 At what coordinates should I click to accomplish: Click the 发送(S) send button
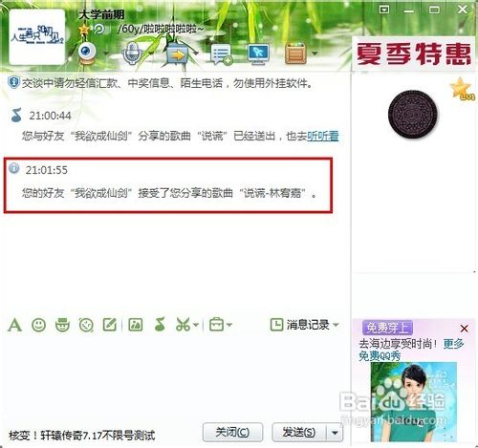pos(299,433)
